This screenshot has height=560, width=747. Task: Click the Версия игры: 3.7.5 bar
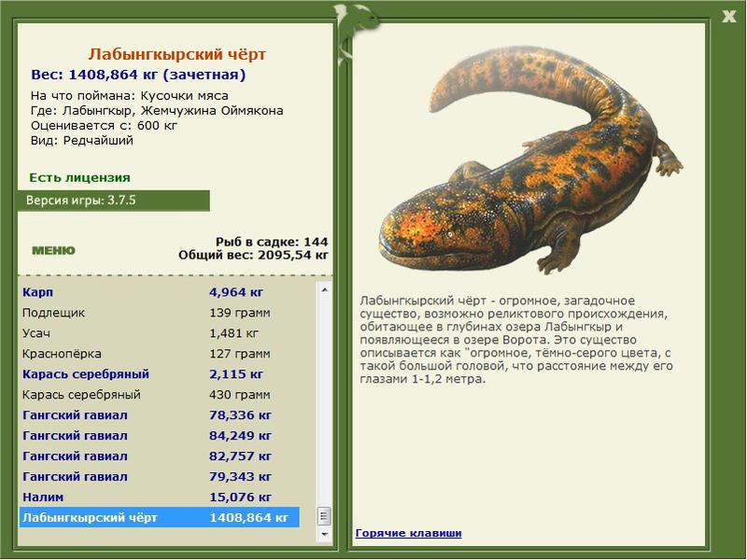(113, 201)
